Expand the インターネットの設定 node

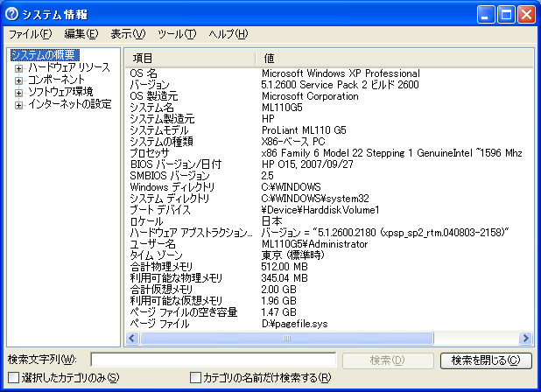pyautogui.click(x=18, y=105)
